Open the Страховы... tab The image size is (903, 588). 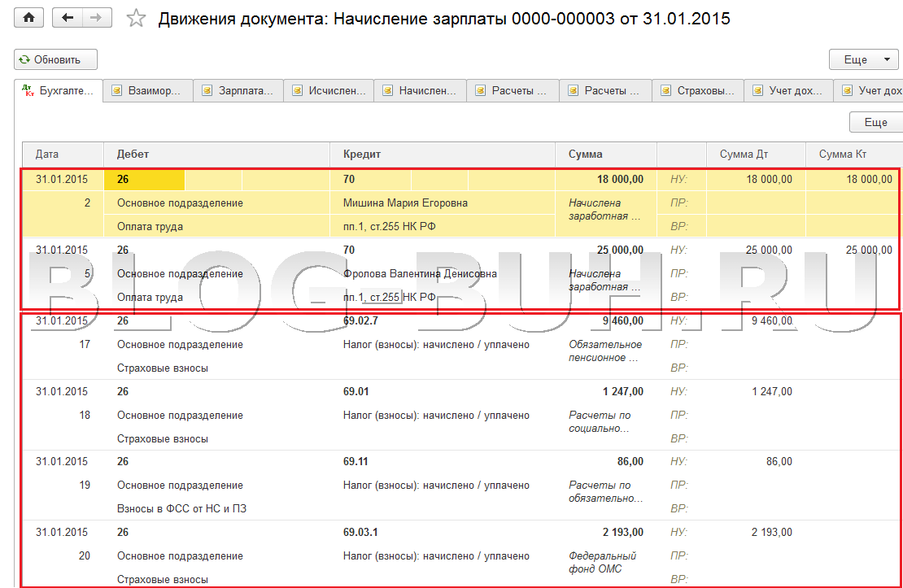(699, 91)
